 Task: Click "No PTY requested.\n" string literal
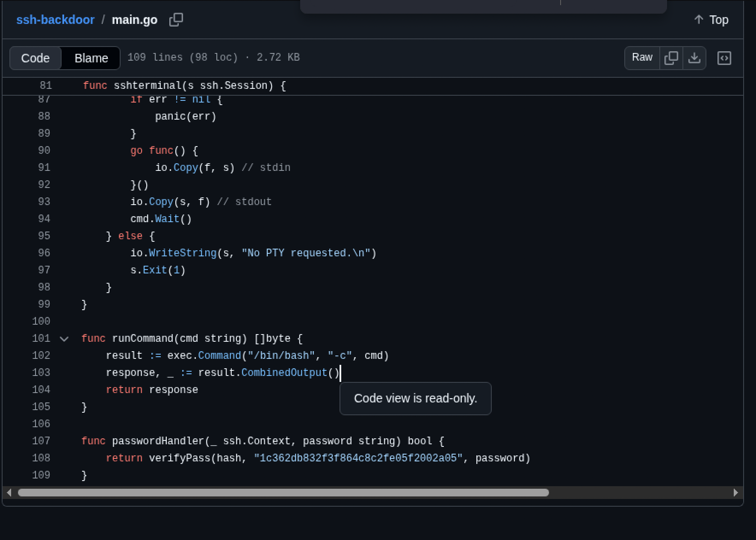[x=306, y=253]
